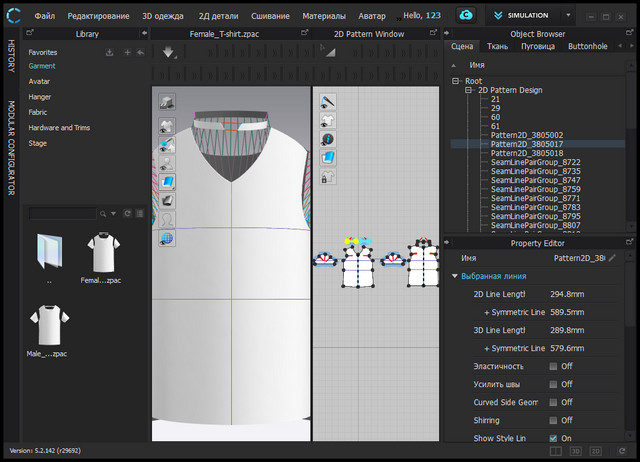
Task: Select the Avatar library category
Action: 40,81
